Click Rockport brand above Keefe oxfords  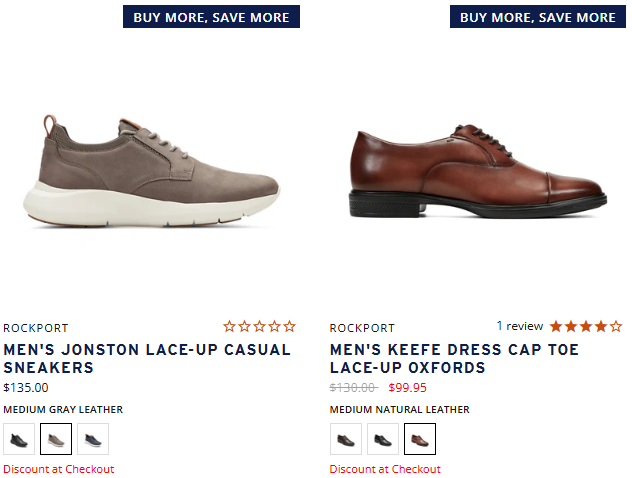tap(362, 328)
